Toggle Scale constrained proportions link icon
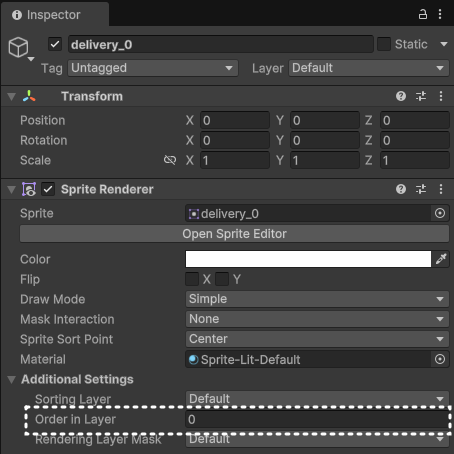Viewport: 454px width, 454px height. (170, 160)
